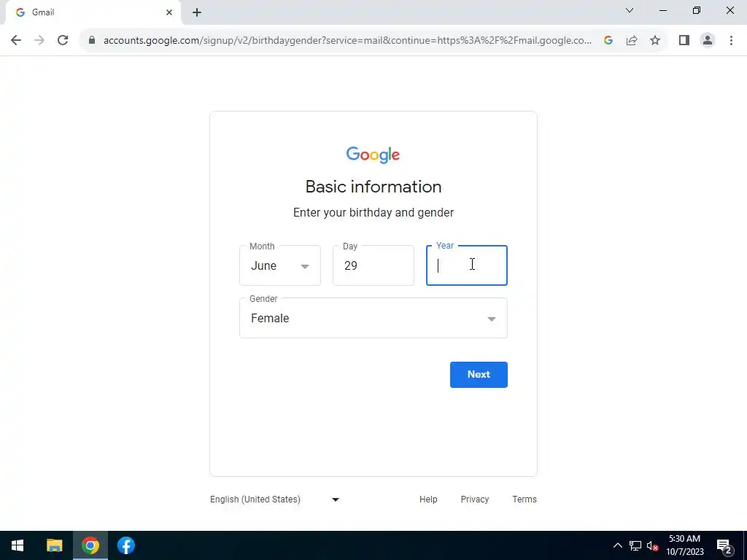Show hidden system tray icons
Viewport: 747px width, 560px height.
[x=617, y=545]
